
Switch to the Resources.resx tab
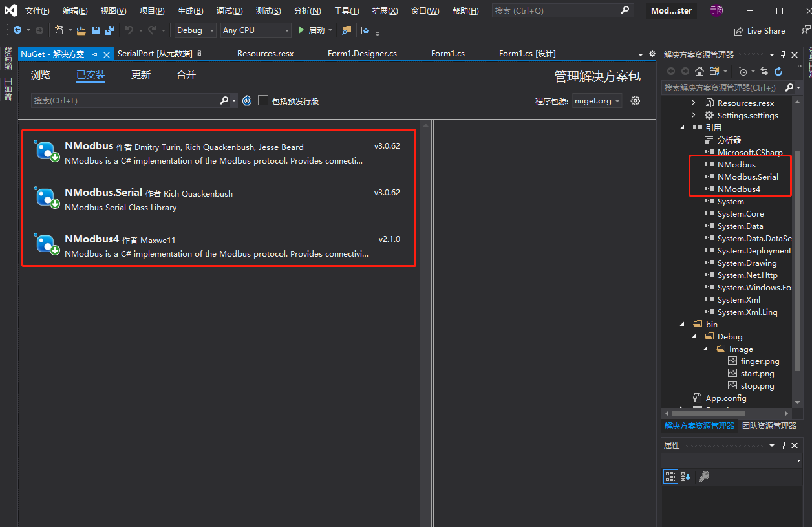point(265,54)
